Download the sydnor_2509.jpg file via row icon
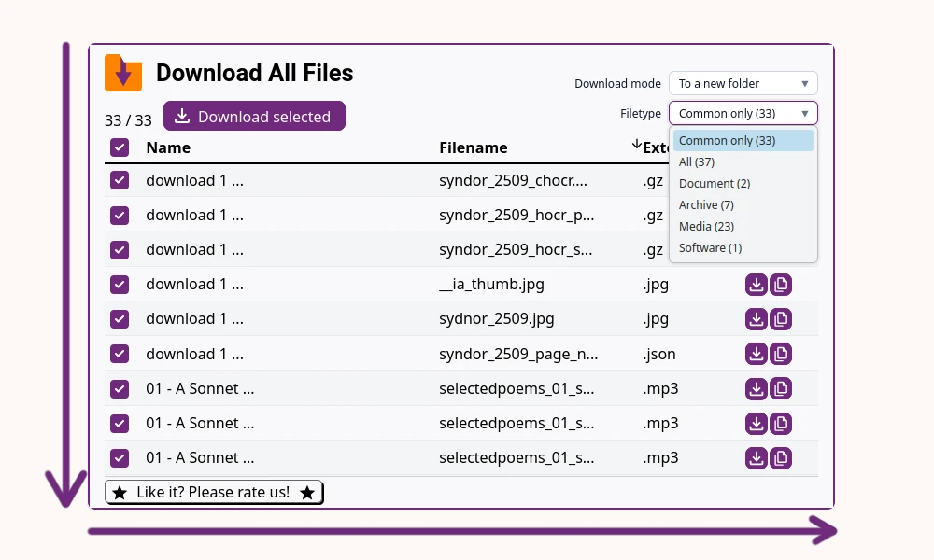 pyautogui.click(x=756, y=319)
